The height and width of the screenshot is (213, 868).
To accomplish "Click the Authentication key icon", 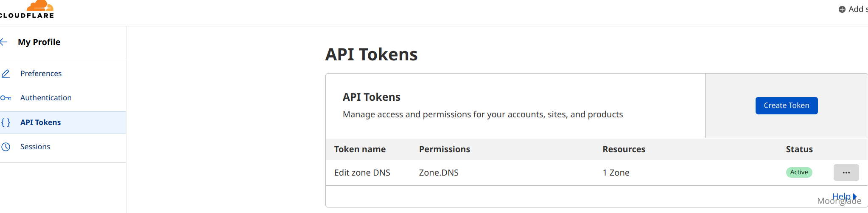I will (6, 98).
